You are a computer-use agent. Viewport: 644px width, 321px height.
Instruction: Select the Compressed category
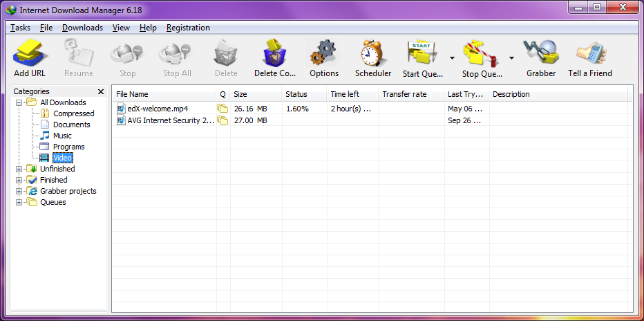pyautogui.click(x=73, y=113)
